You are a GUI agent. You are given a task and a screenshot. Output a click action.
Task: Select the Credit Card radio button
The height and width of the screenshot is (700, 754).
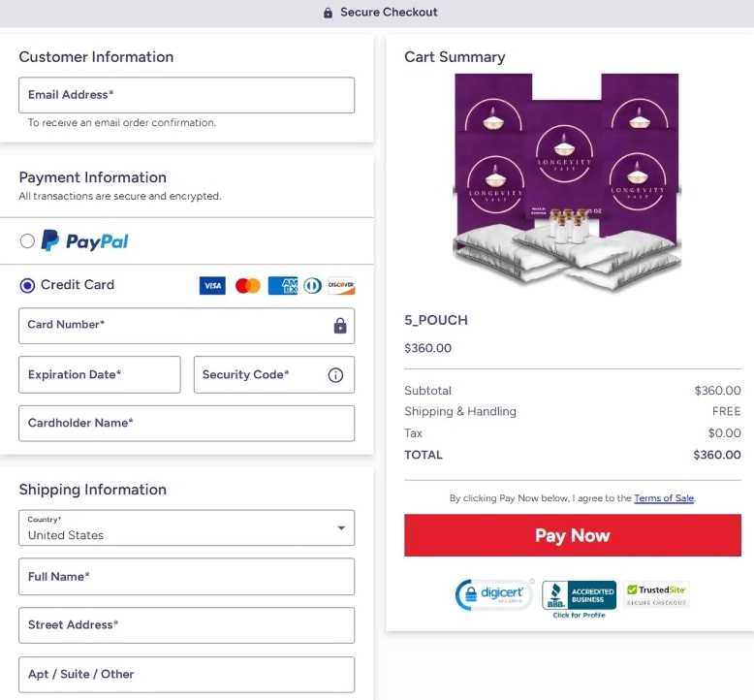(x=28, y=285)
